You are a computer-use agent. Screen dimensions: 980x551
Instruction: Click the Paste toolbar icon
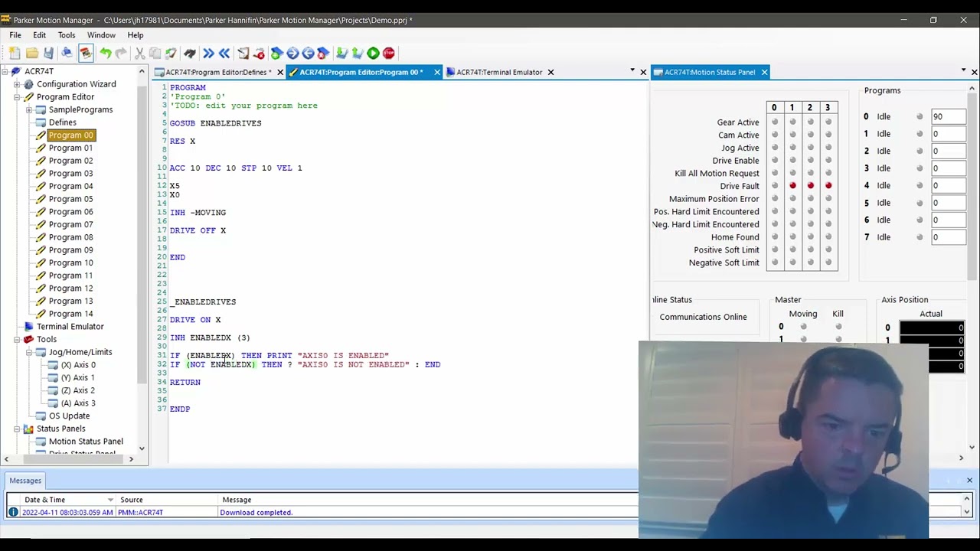pyautogui.click(x=171, y=53)
